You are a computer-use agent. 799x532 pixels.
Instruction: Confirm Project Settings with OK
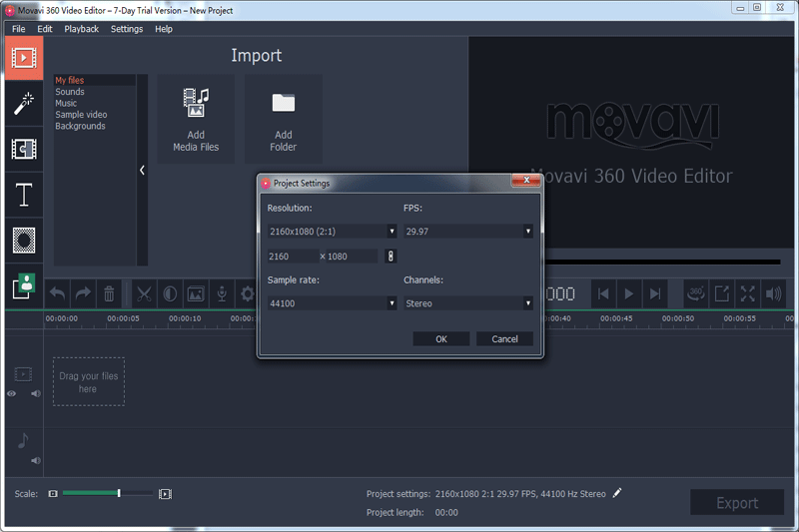tap(441, 339)
